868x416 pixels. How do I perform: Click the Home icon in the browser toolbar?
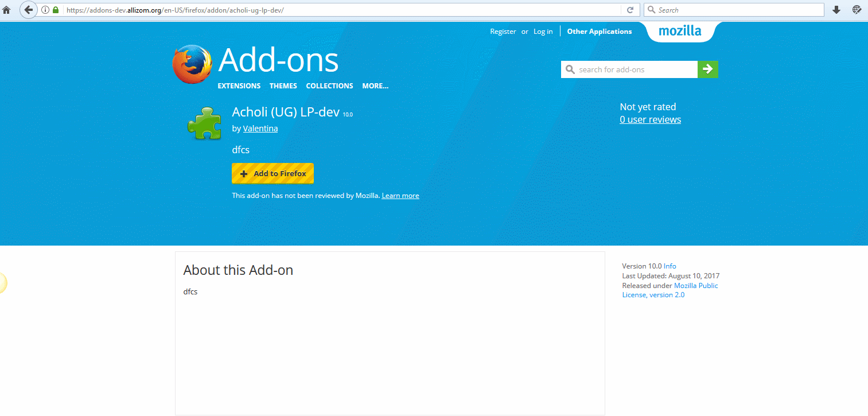click(6, 10)
